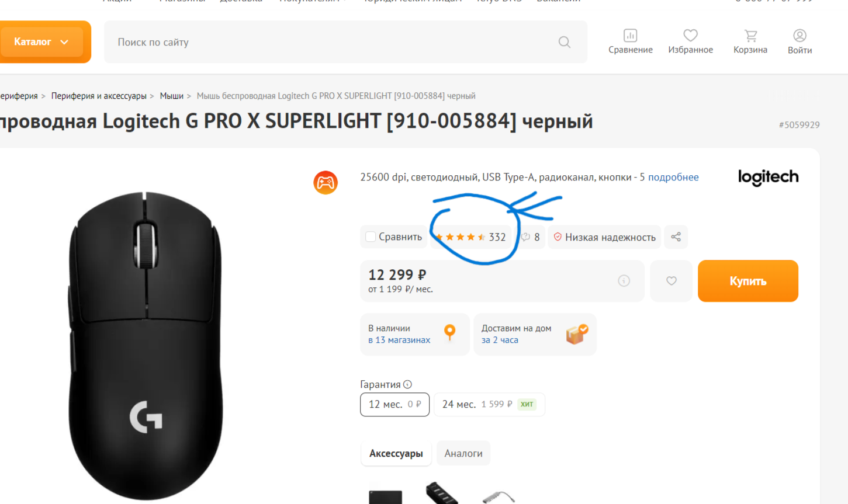This screenshot has width=848, height=504.
Task: Open the подробнее details link
Action: [673, 177]
